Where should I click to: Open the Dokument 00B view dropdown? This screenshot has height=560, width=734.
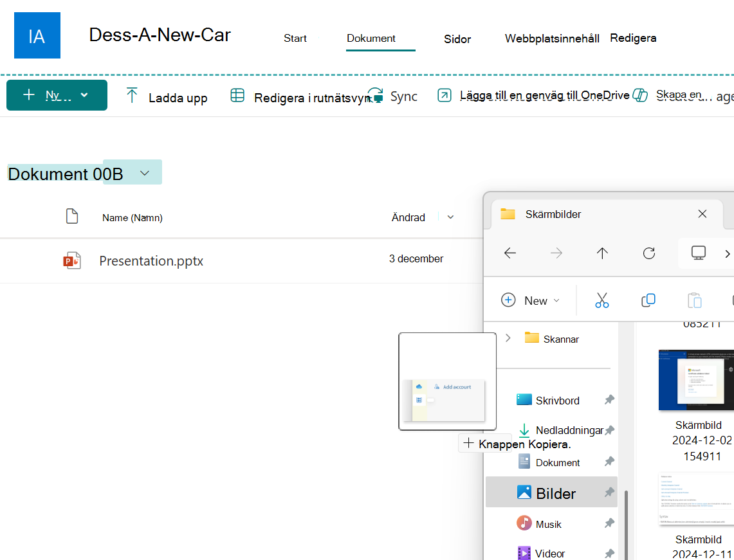(145, 173)
